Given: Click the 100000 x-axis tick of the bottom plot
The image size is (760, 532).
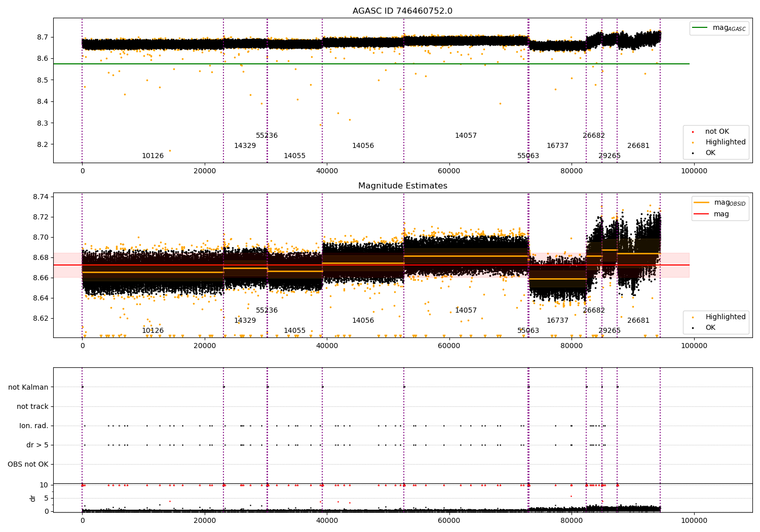Looking at the screenshot, I should [694, 520].
